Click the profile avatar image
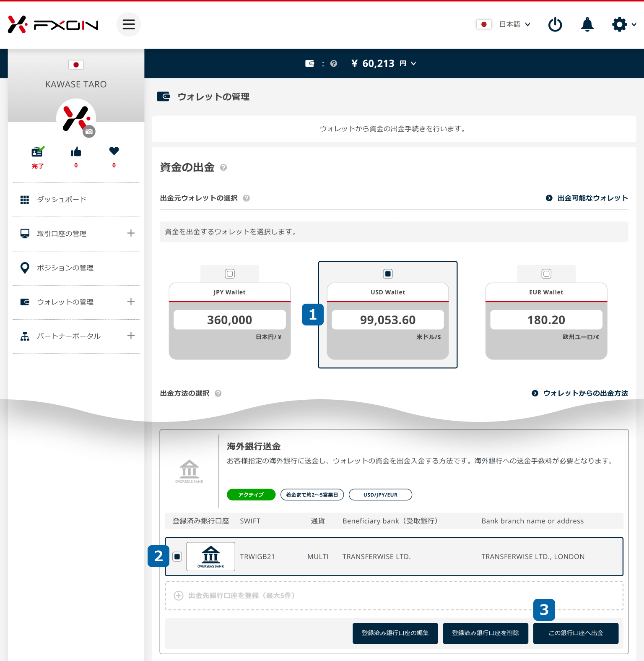 coord(76,118)
